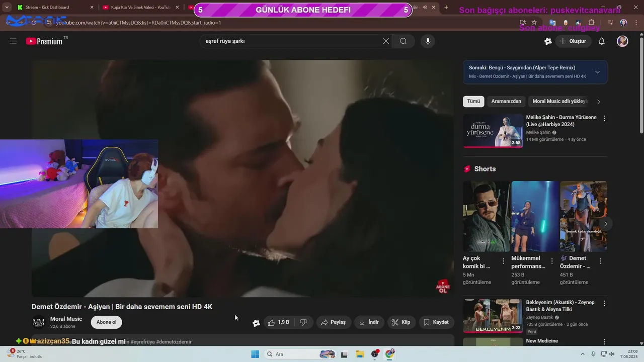Show hidden system tray icons
The image size is (644, 362).
583,354
